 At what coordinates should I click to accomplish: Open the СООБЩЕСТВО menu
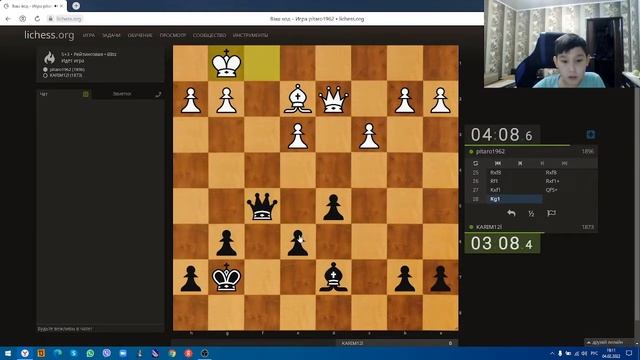[209, 36]
